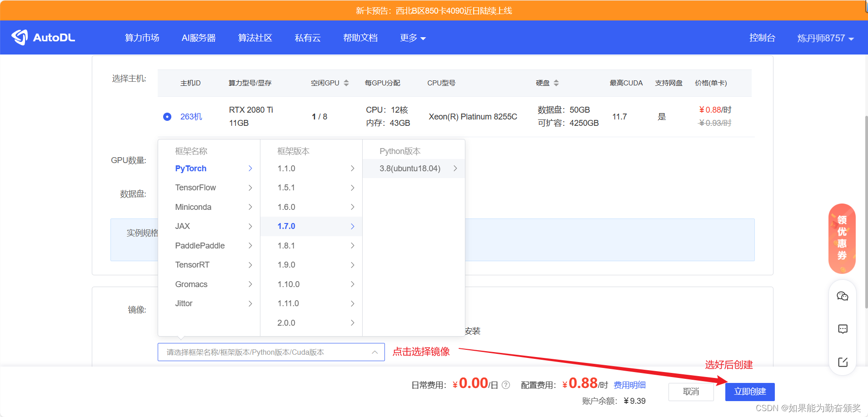
Task: Go to the 控制台 console
Action: click(x=762, y=38)
